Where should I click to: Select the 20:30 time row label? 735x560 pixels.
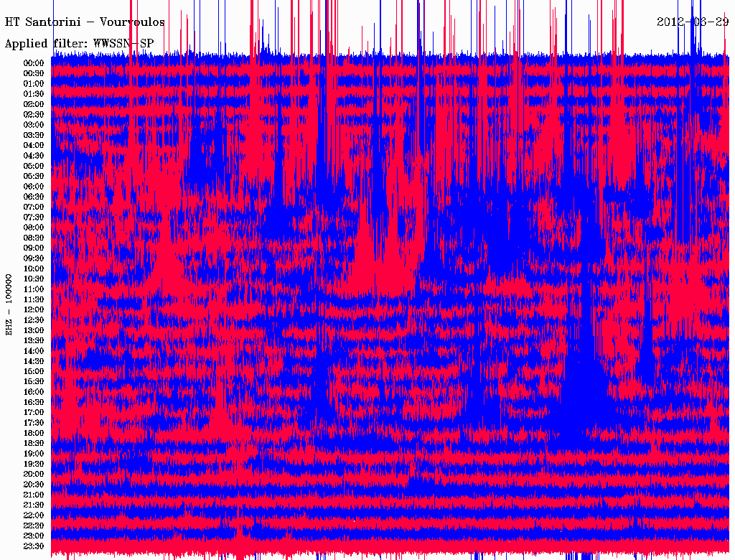tap(34, 485)
